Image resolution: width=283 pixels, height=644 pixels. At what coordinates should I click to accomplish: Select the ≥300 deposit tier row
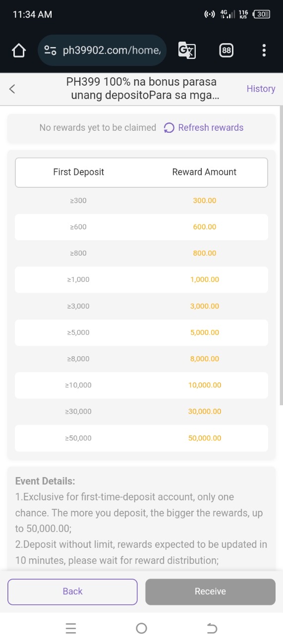click(x=141, y=201)
